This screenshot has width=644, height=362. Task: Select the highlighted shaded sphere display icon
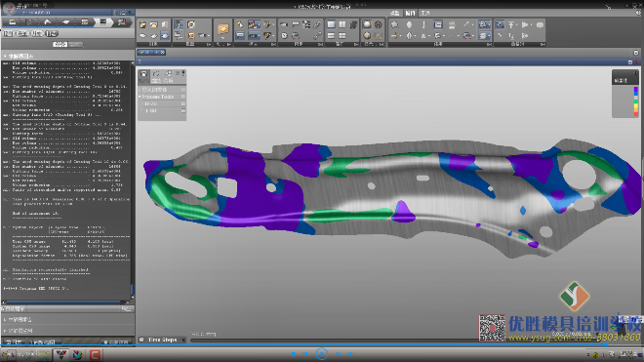(367, 24)
